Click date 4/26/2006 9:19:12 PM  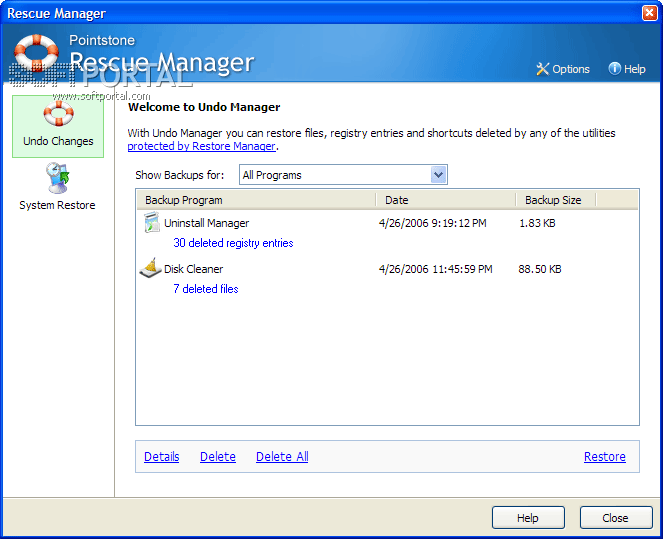[x=433, y=223]
